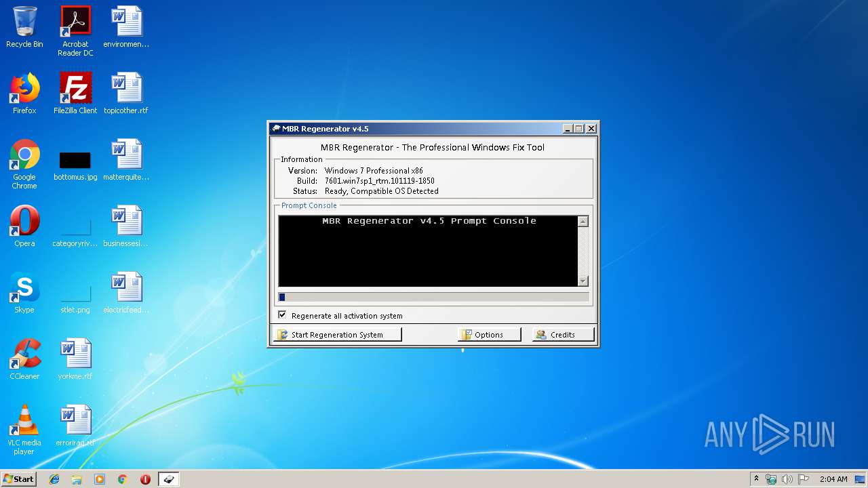Select electricfeed... document icon
Image resolution: width=868 pixels, height=488 pixels.
click(x=126, y=293)
